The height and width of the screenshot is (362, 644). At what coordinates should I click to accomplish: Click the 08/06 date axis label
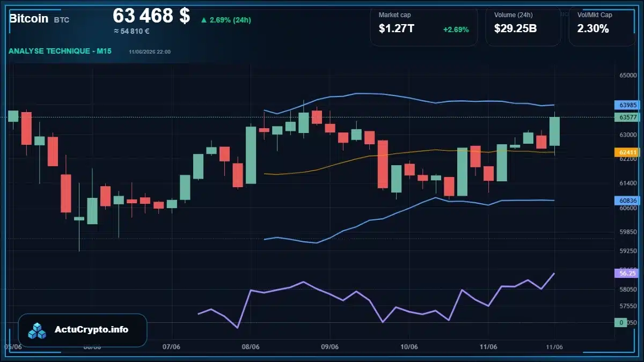(251, 347)
